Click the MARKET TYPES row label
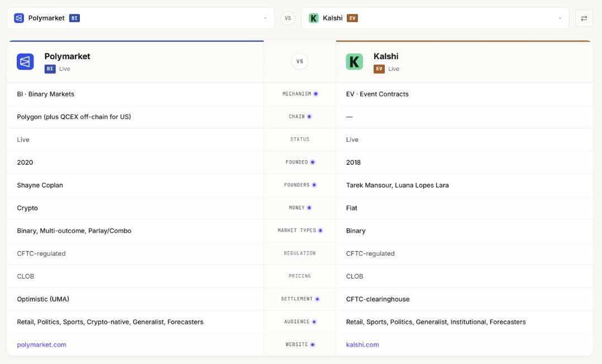This screenshot has height=364, width=602. pos(297,231)
